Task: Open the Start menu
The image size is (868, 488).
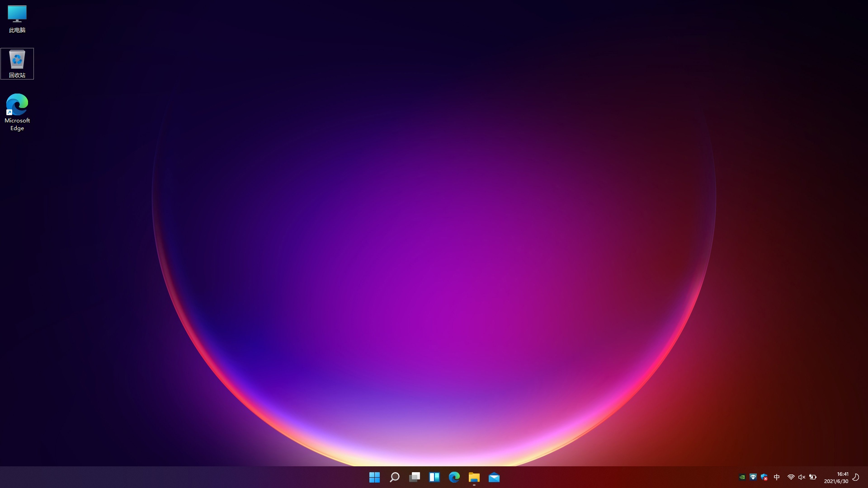Action: 374,477
